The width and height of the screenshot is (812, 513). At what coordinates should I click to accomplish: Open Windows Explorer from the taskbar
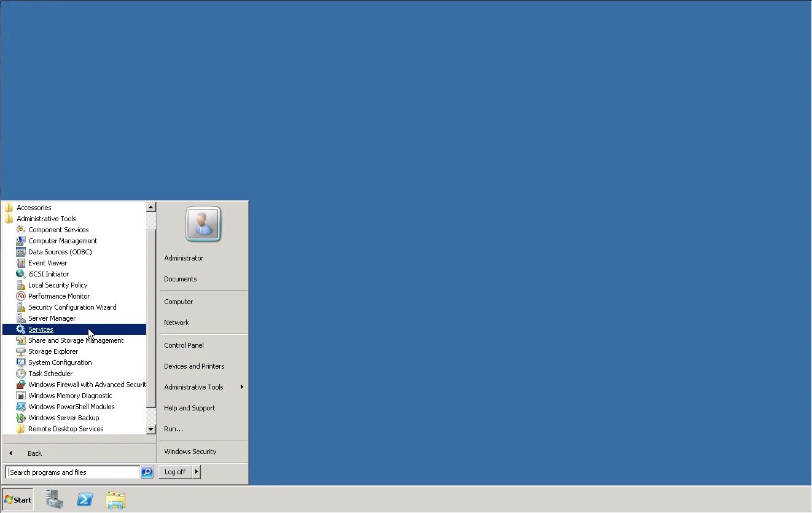(115, 499)
